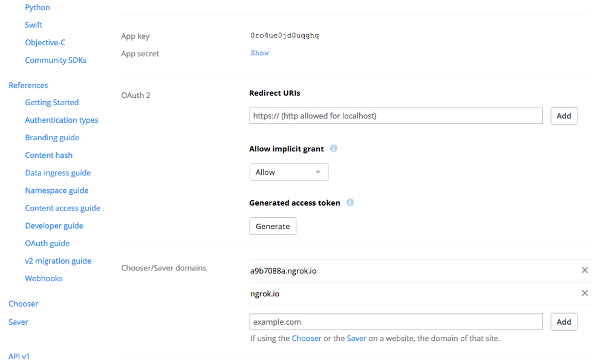Open the API v1 section
604x364 pixels.
(18, 356)
